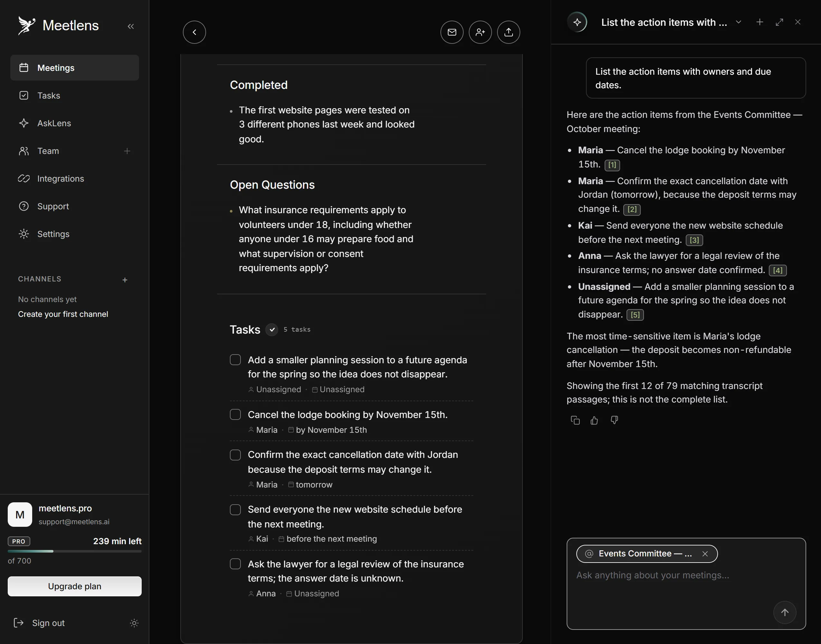Send message with the up arrow button
The height and width of the screenshot is (644, 821).
coord(785,612)
